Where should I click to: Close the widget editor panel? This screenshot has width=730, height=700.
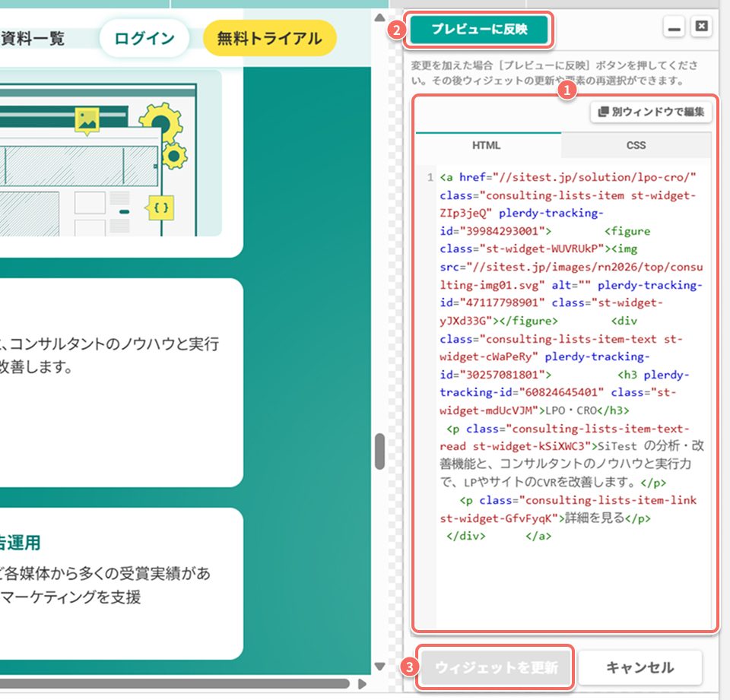[702, 26]
